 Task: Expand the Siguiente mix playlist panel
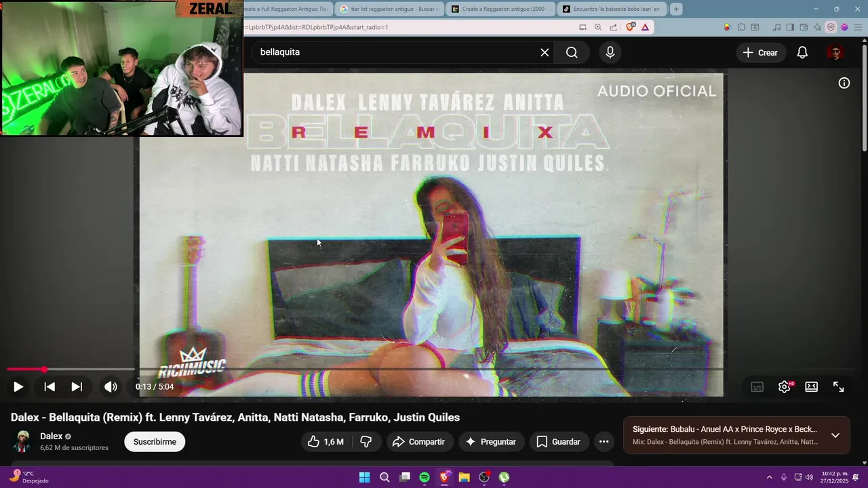tap(835, 435)
